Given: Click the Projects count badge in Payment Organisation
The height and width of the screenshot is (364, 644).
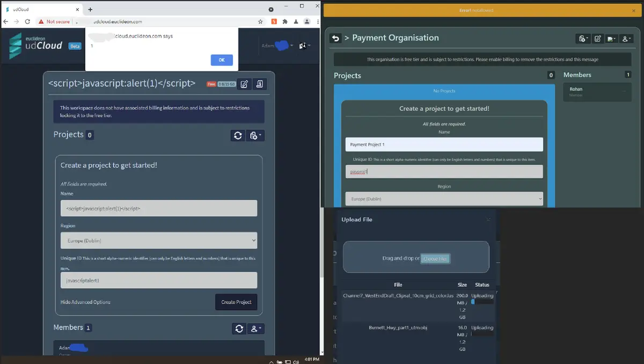Looking at the screenshot, I should (551, 76).
